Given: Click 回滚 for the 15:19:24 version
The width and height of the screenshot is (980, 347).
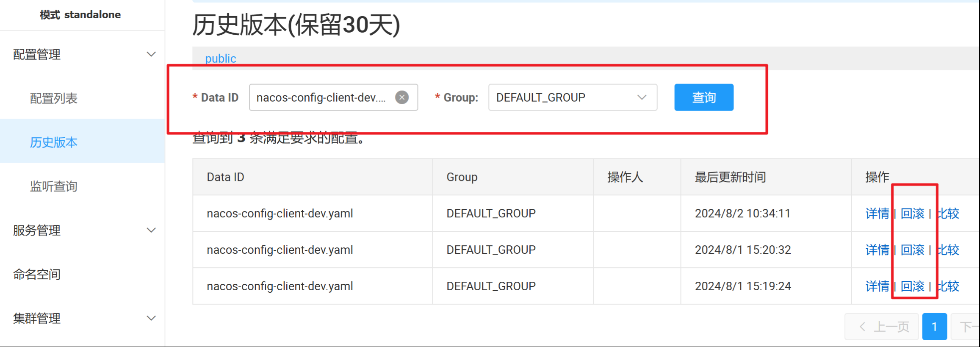Looking at the screenshot, I should tap(912, 286).
